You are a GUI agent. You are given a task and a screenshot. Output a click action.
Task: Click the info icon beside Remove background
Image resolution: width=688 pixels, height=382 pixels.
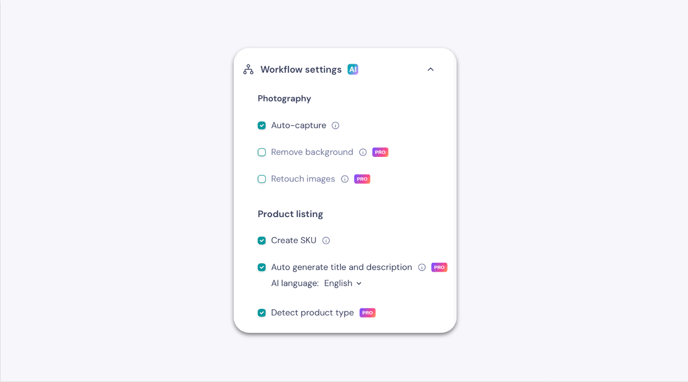pos(363,152)
